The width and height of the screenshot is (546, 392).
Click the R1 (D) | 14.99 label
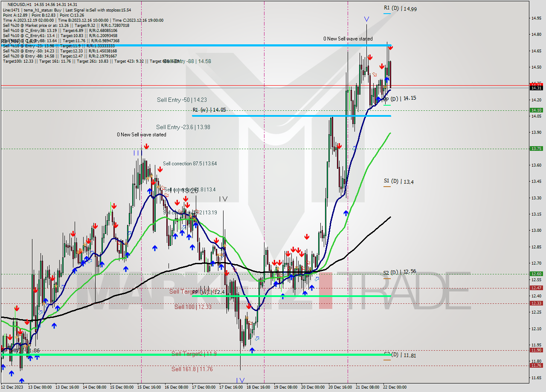(400, 8)
